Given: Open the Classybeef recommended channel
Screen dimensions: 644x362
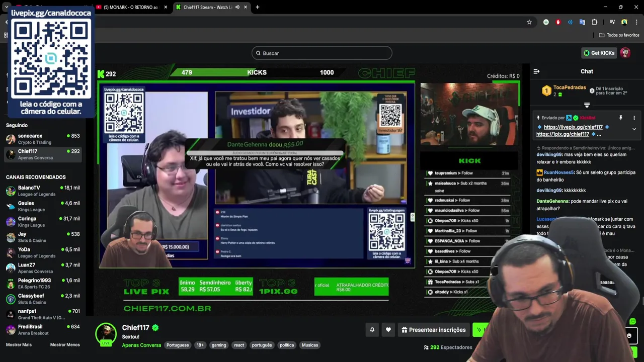Looking at the screenshot, I should (43, 299).
